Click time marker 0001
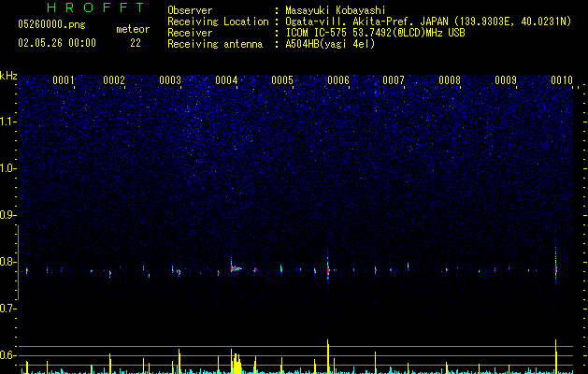 coord(64,79)
